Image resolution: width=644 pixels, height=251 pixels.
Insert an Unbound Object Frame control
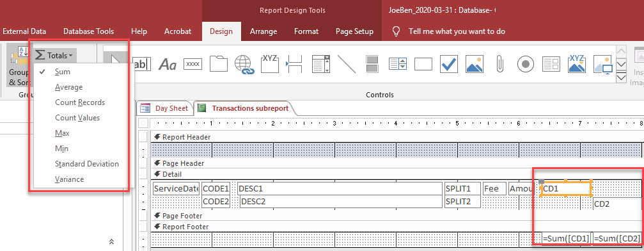pos(475,64)
